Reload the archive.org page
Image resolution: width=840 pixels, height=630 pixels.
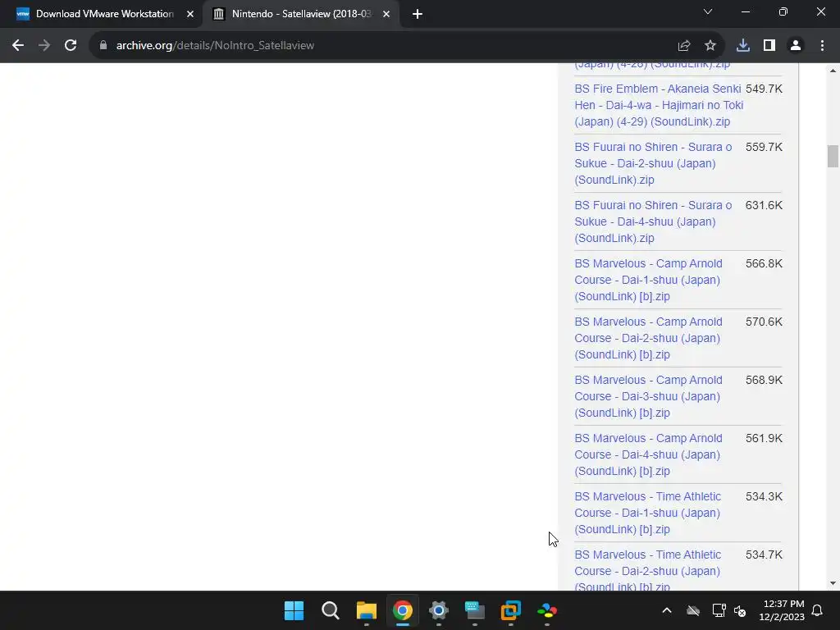[71, 46]
